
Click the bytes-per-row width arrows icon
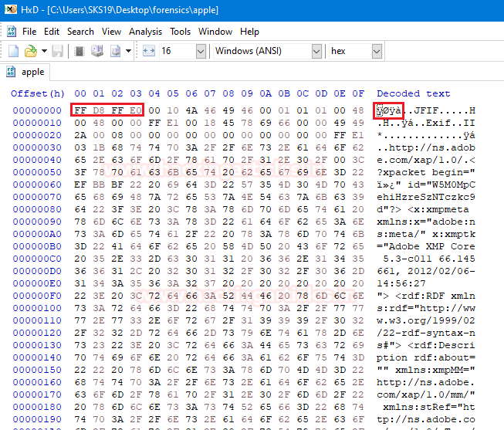(x=149, y=51)
